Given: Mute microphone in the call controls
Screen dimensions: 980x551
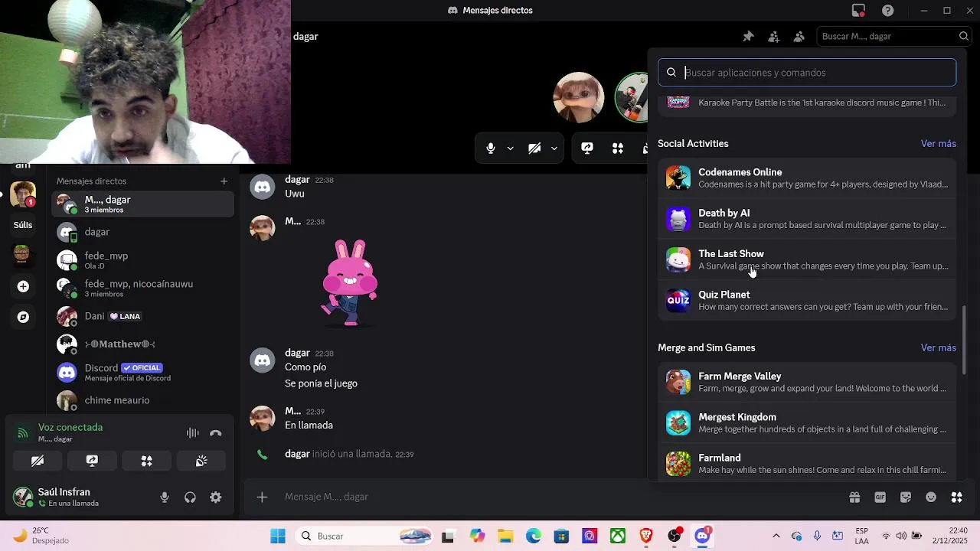Looking at the screenshot, I should pyautogui.click(x=491, y=148).
